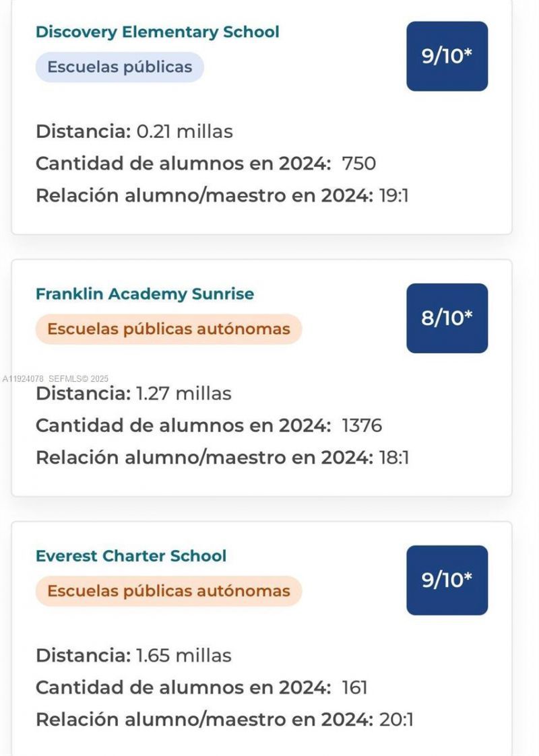Click the blue 'Escuelas públicas' tag
539x756 pixels.
[x=119, y=67]
